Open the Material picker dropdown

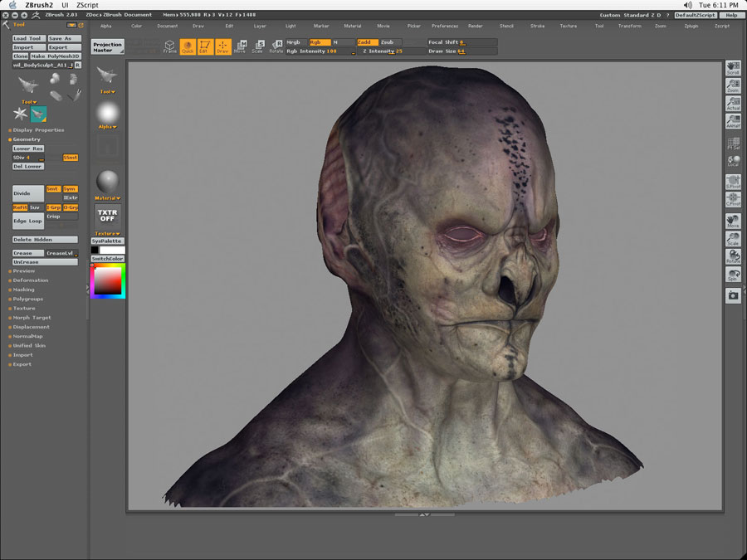[108, 198]
